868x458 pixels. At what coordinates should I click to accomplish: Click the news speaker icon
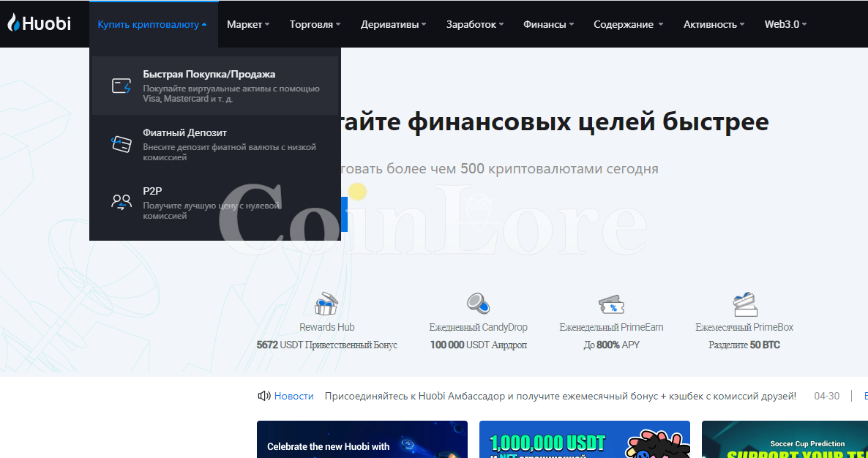click(x=264, y=396)
